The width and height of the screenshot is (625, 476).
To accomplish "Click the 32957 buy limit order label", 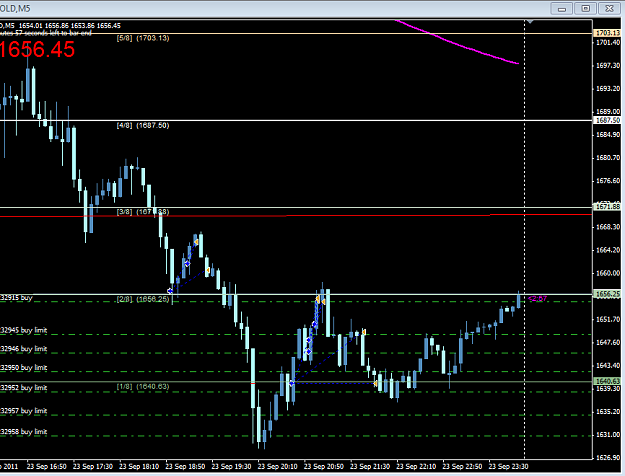I will coord(24,411).
